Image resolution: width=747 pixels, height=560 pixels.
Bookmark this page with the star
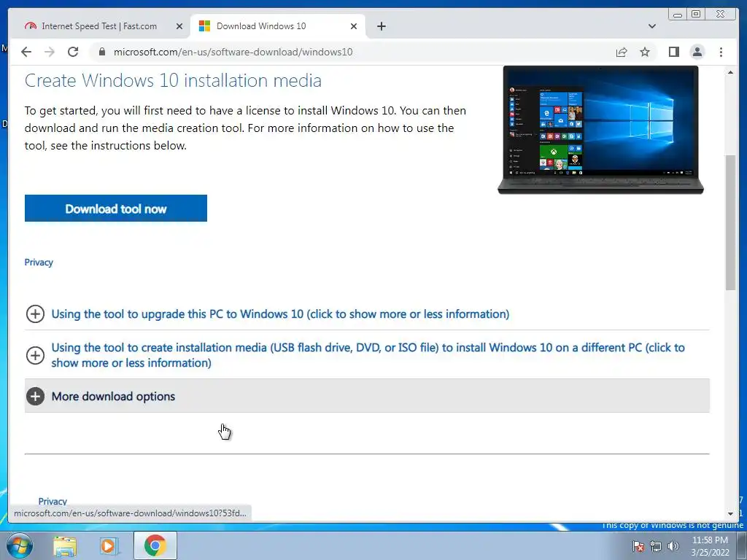(645, 52)
